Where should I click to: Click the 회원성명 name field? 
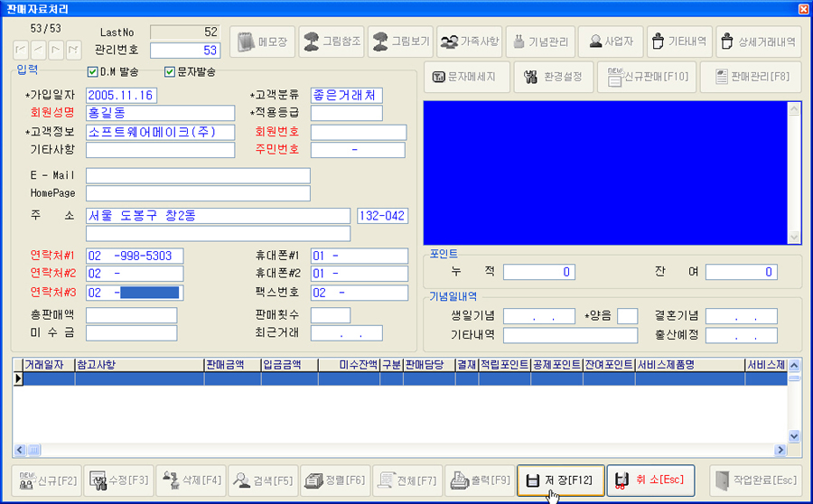point(160,114)
